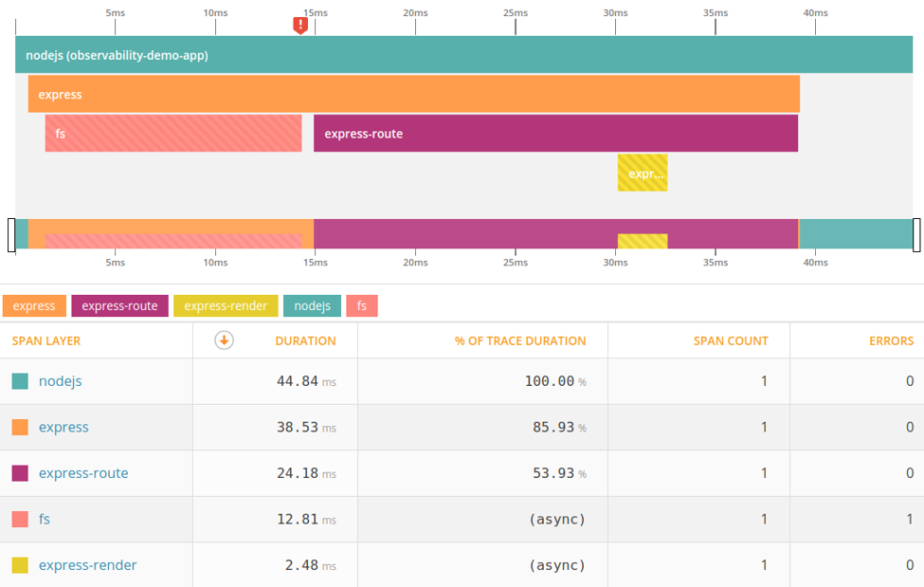Select the express span bar
The image size is (924, 587).
[413, 95]
